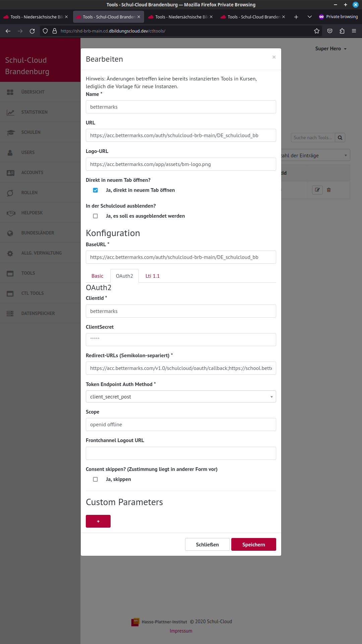Expand the Super Hero user menu
This screenshot has height=644, width=362.
pyautogui.click(x=330, y=49)
